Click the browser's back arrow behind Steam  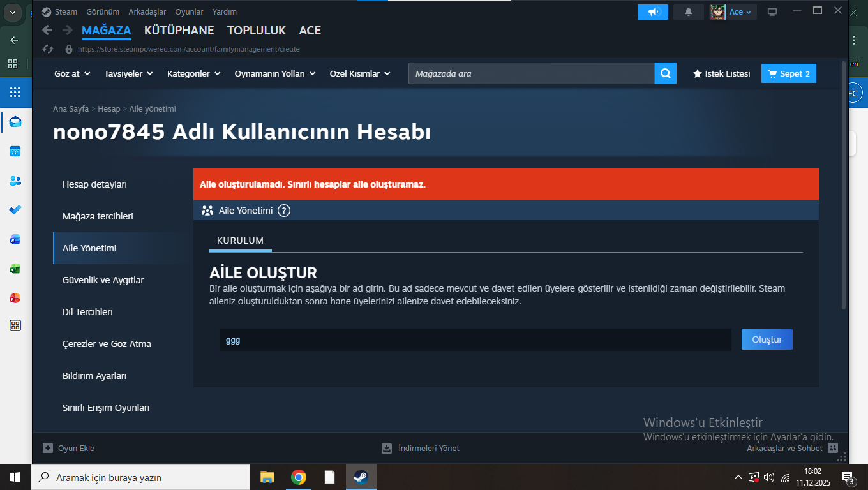point(14,40)
